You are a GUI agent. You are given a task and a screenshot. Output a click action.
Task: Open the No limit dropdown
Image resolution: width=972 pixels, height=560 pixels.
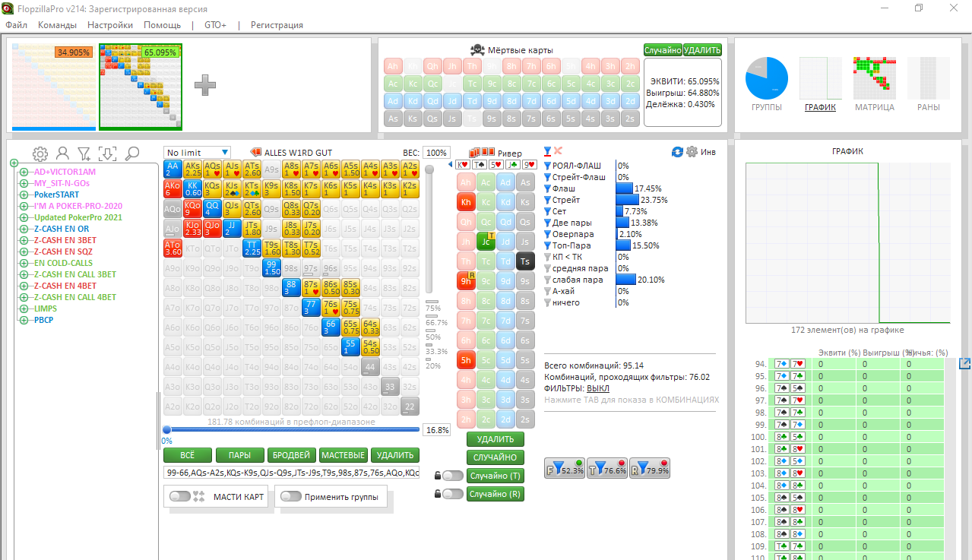pyautogui.click(x=197, y=153)
